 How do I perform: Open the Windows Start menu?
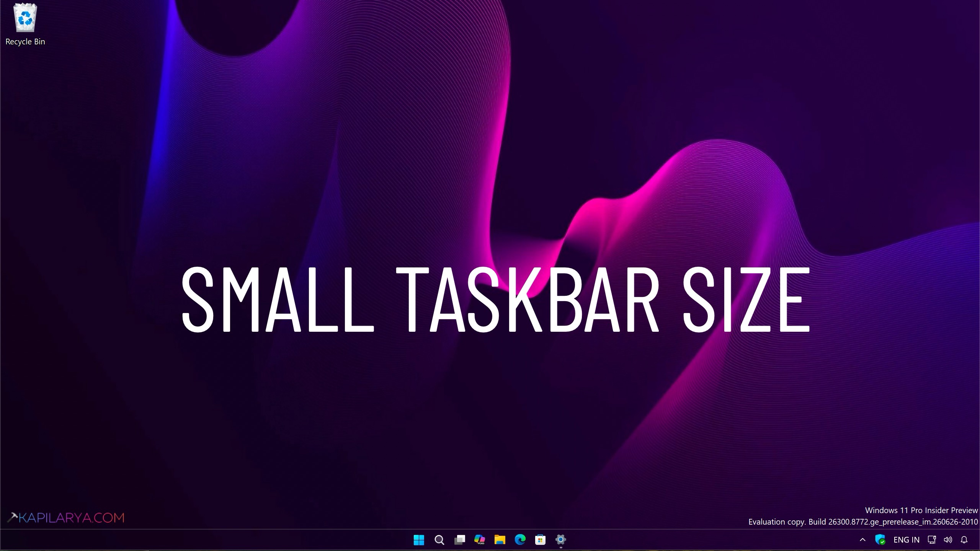pos(419,540)
